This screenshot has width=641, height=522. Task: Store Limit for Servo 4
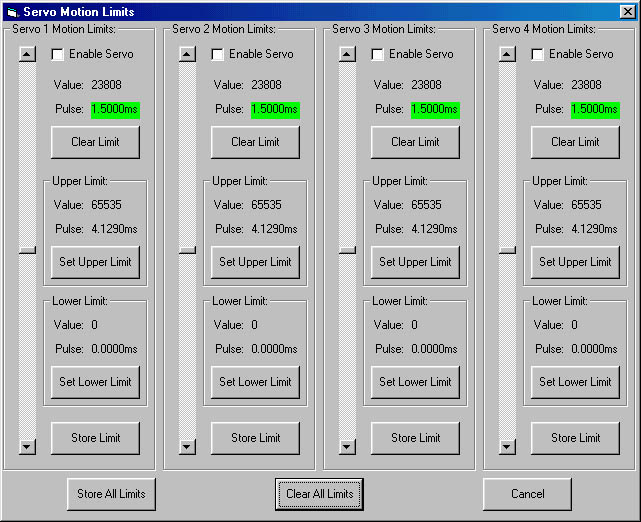click(575, 438)
